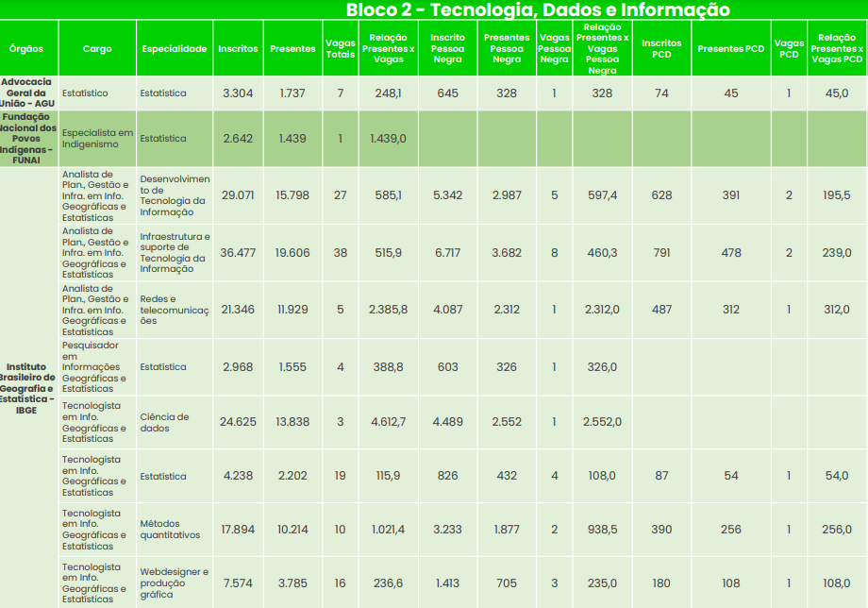Screen dimensions: 868x608
Task: Select the 'Cargo' column header
Action: click(97, 48)
